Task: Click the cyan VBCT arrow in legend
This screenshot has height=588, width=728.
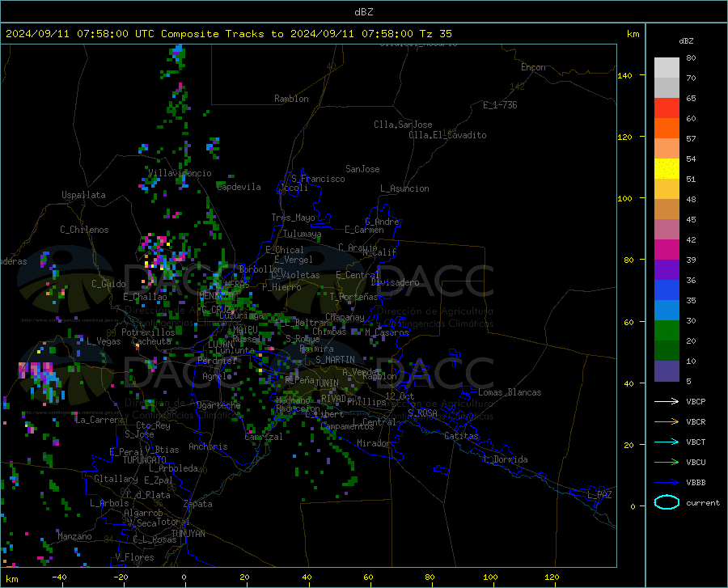Action: pyautogui.click(x=667, y=442)
